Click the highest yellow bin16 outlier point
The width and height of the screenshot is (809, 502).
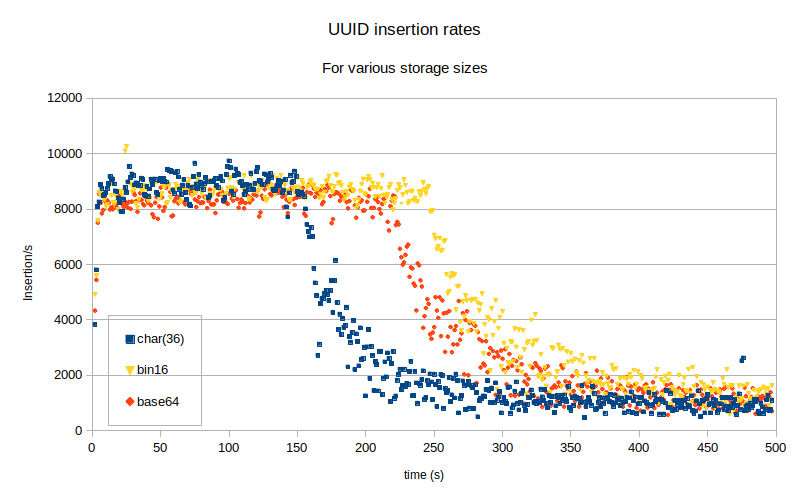(126, 148)
